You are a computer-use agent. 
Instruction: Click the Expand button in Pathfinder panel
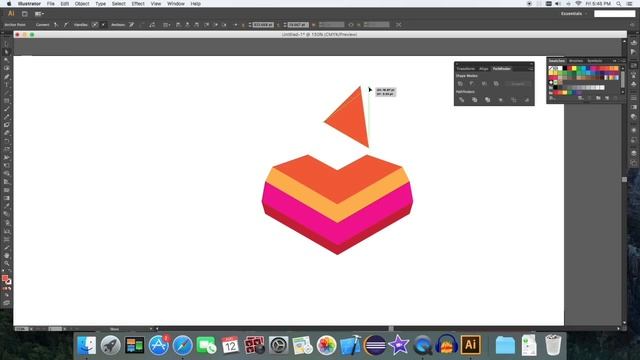pos(518,84)
